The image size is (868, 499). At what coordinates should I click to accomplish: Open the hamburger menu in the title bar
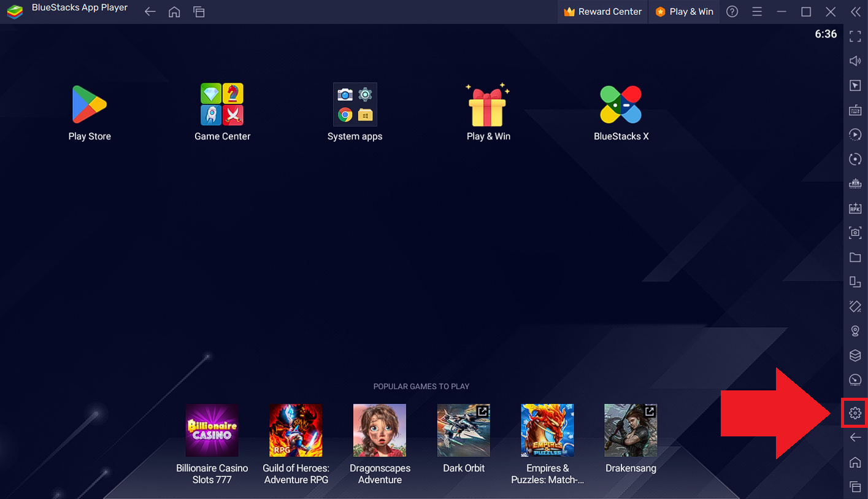pyautogui.click(x=756, y=11)
